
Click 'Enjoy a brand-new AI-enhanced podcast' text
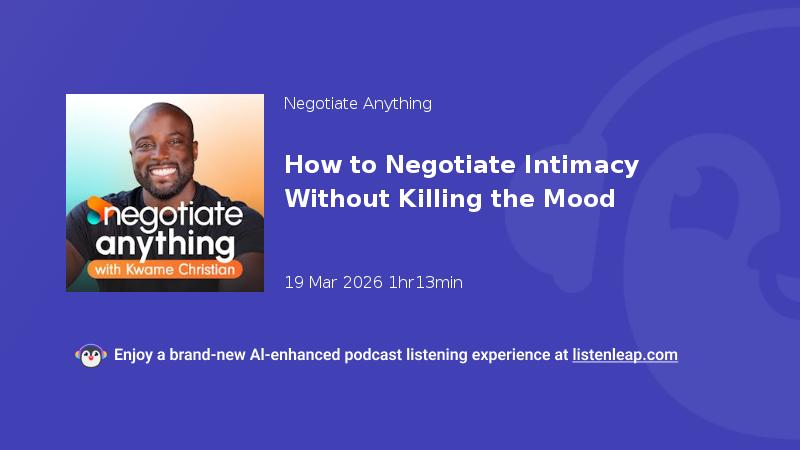[x=258, y=355]
